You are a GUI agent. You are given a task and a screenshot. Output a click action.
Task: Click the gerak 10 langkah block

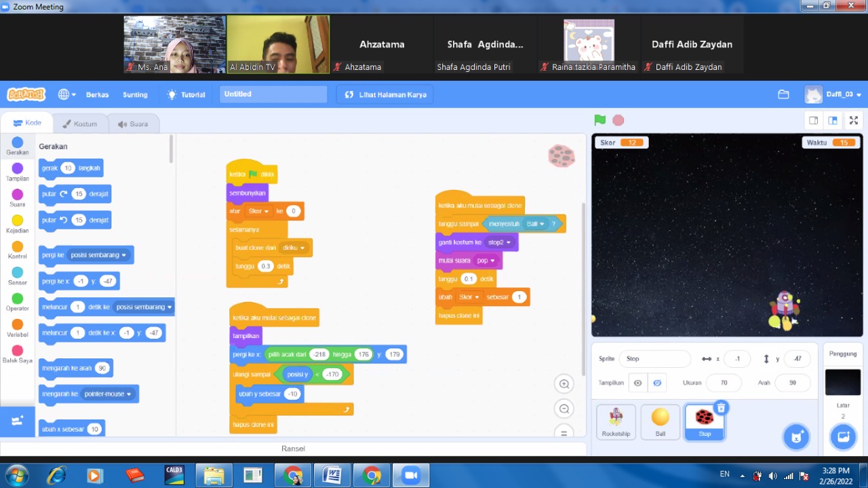coord(71,168)
